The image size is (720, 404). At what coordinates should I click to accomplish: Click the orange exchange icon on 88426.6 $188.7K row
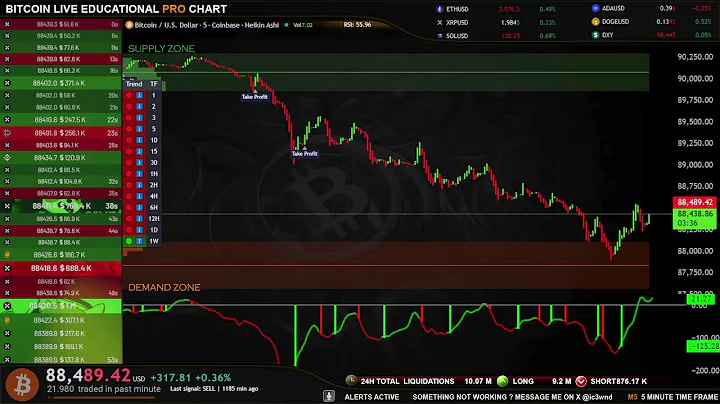point(7,254)
